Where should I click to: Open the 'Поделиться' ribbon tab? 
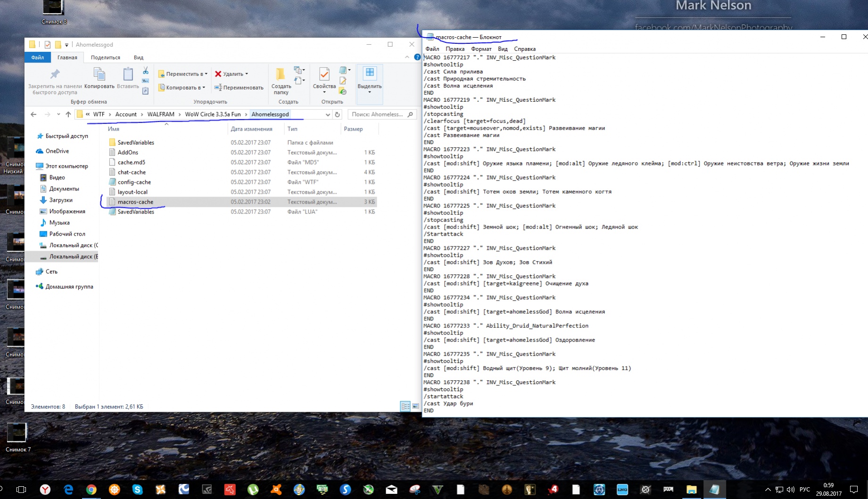[x=105, y=57]
